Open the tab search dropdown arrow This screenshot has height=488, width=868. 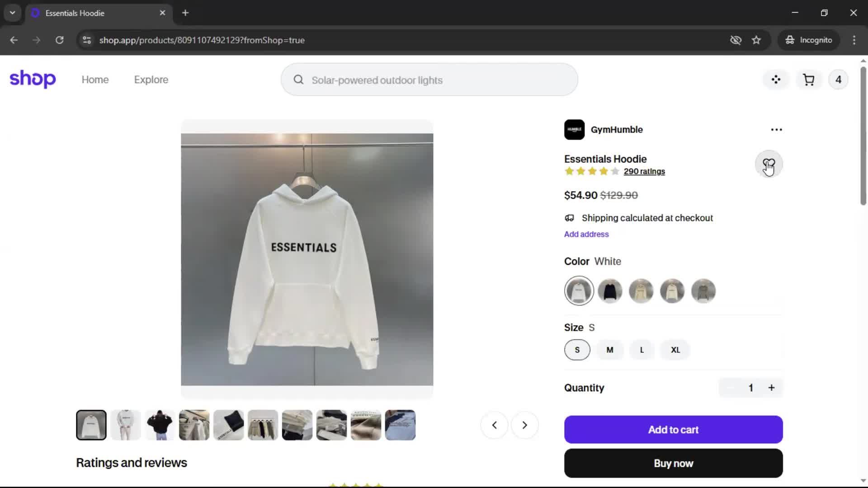point(13,13)
